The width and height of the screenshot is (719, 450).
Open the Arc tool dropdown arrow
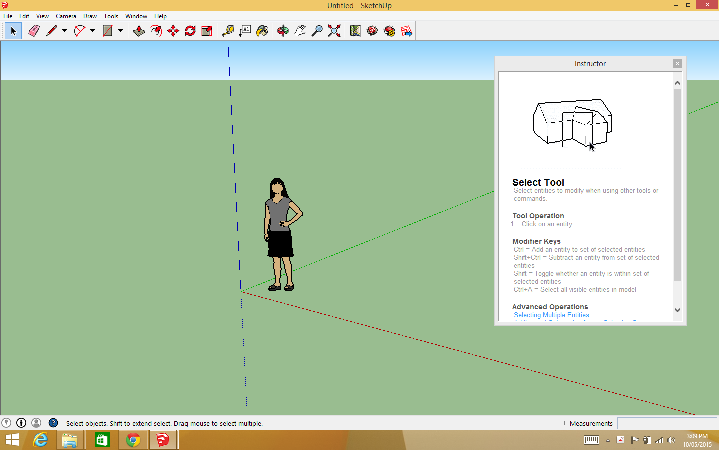pos(93,31)
